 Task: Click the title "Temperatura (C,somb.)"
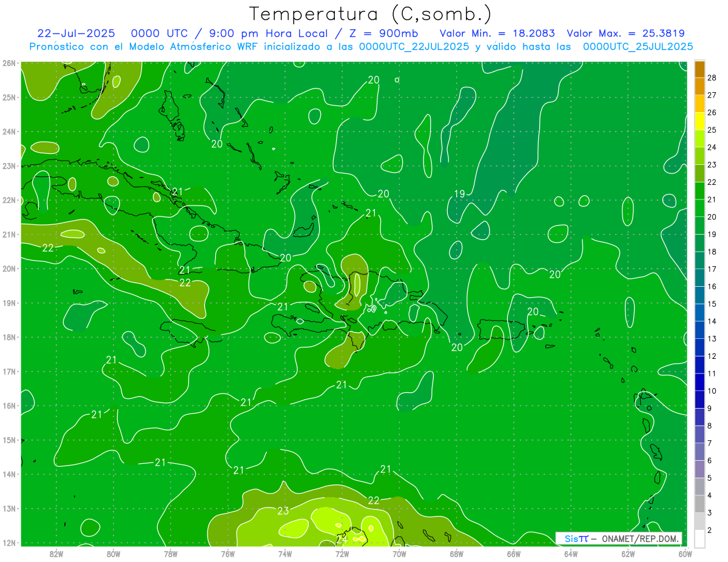click(370, 14)
